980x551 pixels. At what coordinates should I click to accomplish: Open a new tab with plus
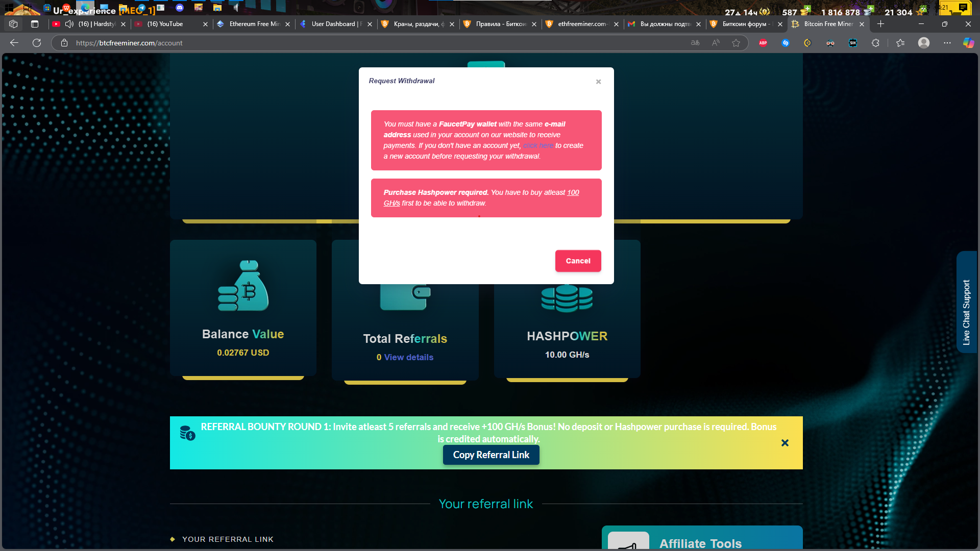(x=880, y=24)
